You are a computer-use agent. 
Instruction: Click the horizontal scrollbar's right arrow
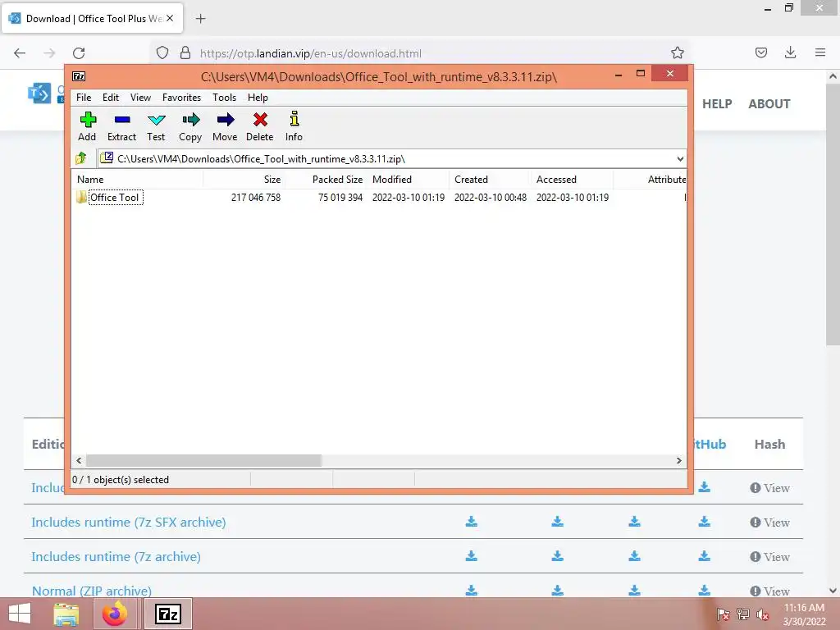click(x=678, y=461)
